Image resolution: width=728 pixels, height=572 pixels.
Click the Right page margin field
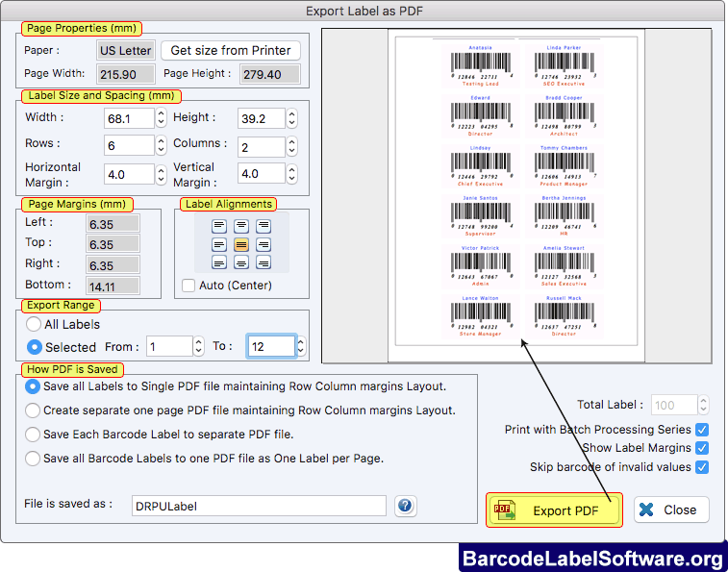click(x=113, y=265)
